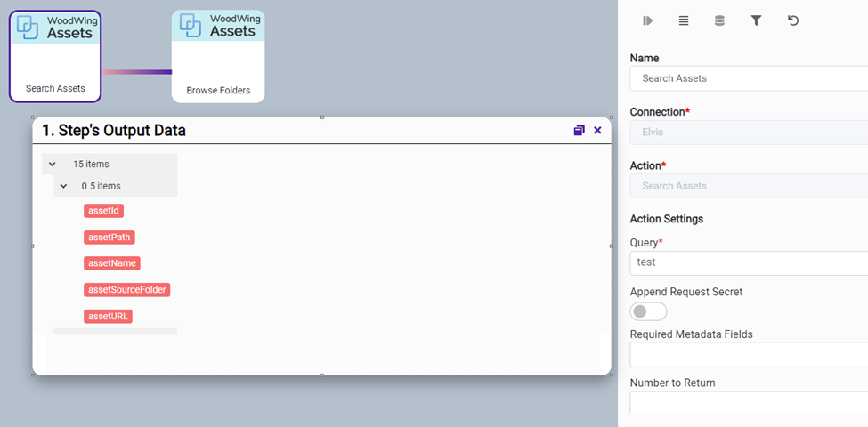Click the database stack icon
This screenshot has height=427, width=868.
point(719,20)
